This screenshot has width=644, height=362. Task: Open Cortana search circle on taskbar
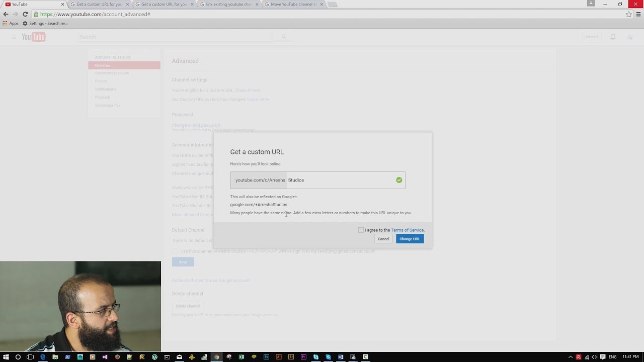pos(18,357)
